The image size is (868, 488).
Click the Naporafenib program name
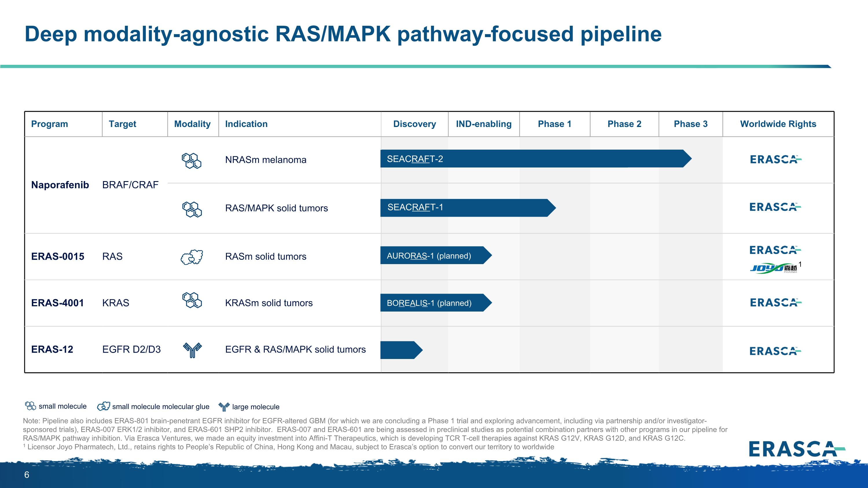point(60,185)
